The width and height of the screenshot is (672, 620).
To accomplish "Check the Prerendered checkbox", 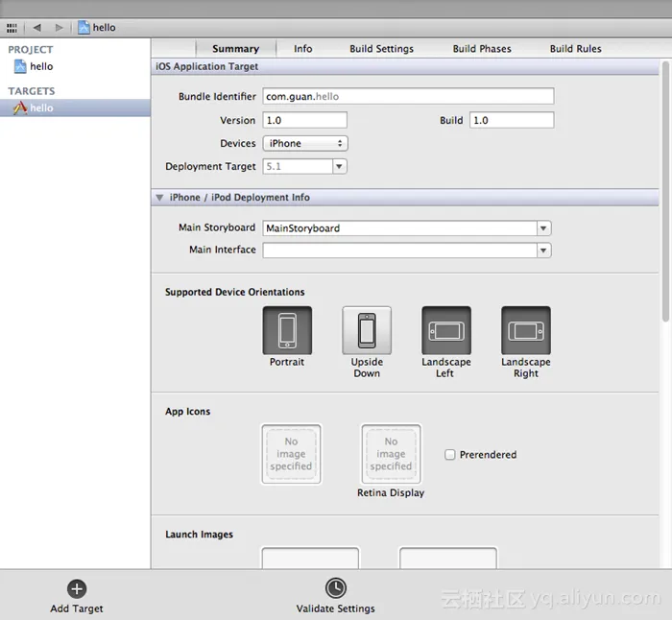I will pos(449,455).
